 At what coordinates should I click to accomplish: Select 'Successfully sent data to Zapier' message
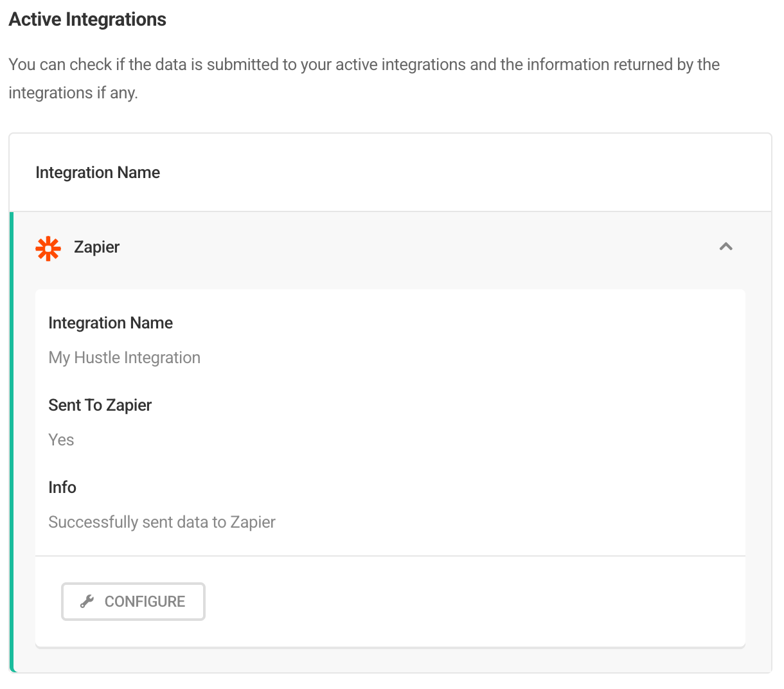coord(162,522)
